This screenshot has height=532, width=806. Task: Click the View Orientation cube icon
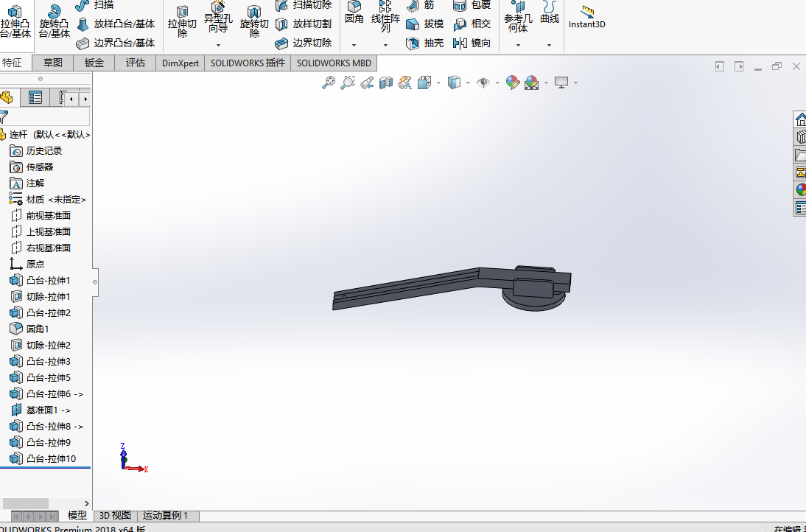tap(424, 83)
